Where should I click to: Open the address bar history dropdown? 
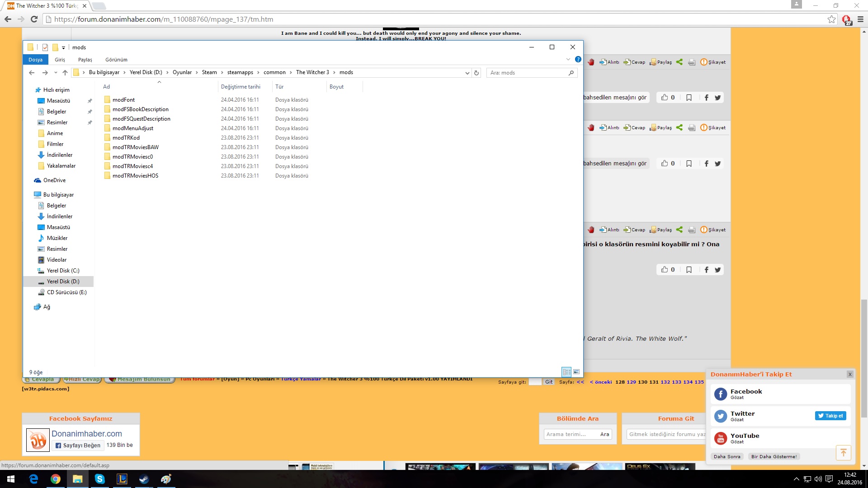coord(467,73)
